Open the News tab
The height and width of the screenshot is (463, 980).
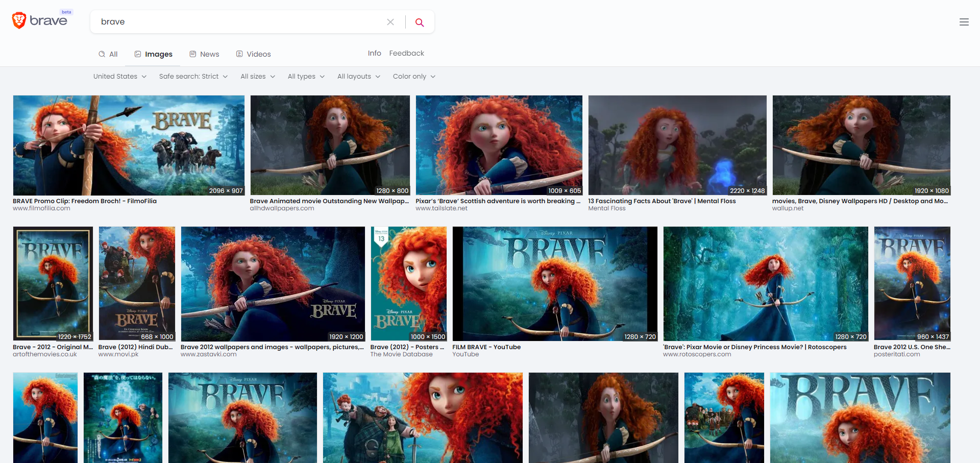coord(204,54)
